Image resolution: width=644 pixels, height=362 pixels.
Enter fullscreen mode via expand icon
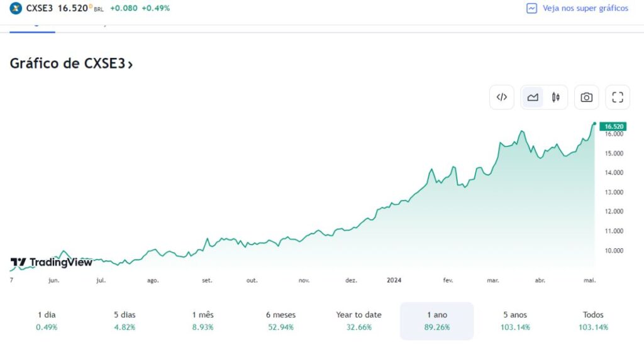coord(617,97)
